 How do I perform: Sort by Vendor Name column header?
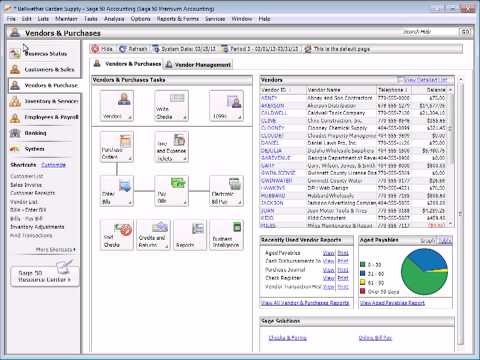(x=341, y=90)
